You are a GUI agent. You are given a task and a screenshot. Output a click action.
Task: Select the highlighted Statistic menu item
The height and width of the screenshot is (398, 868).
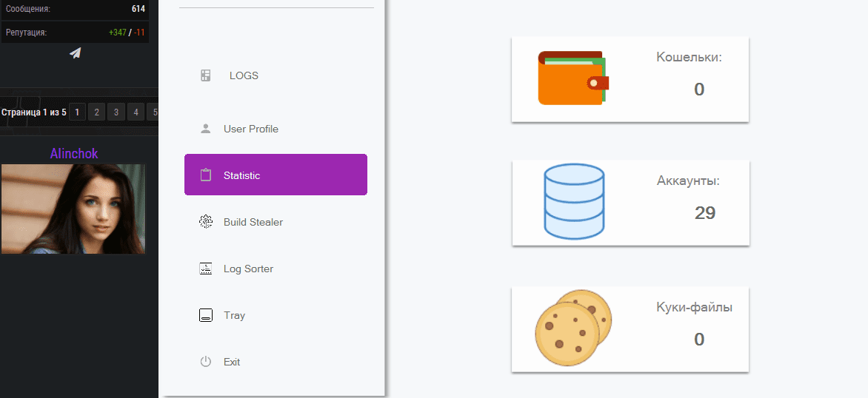click(x=276, y=175)
